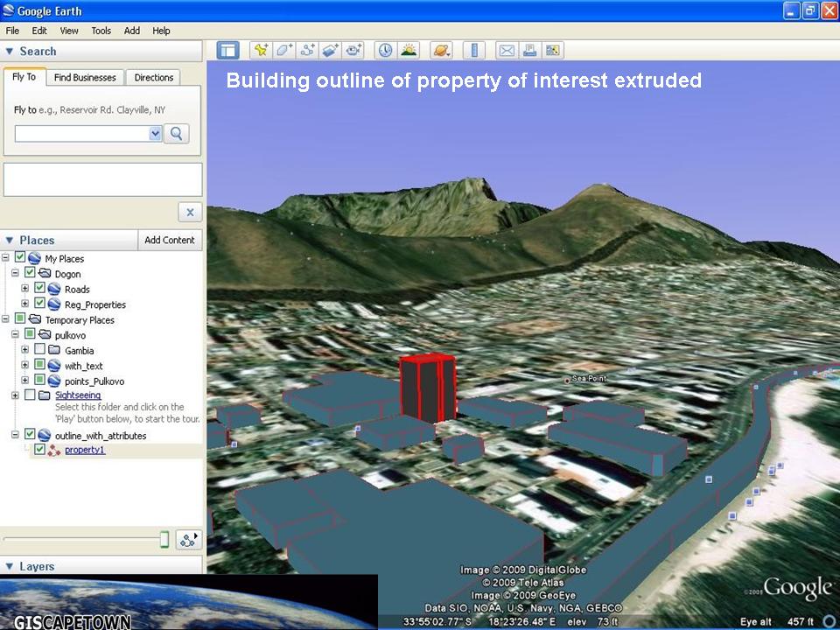The image size is (840, 630).
Task: Toggle sunlight with the sun icon
Action: 409,51
